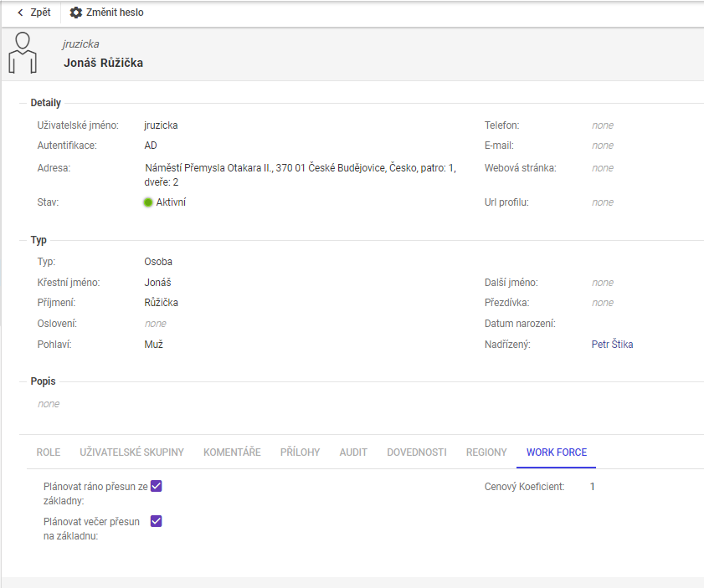Image resolution: width=704 pixels, height=588 pixels.
Task: Switch to the DOVEDNOSTI tab
Action: [x=416, y=452]
